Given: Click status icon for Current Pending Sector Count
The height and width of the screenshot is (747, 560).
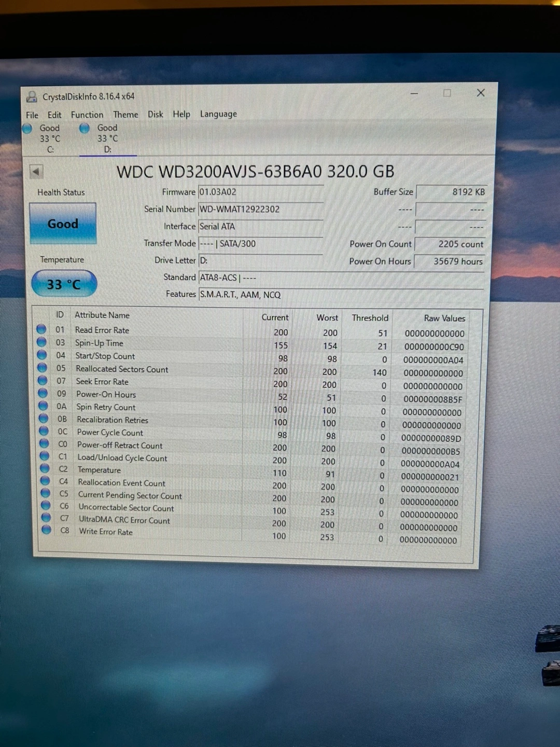Looking at the screenshot, I should 46,493.
